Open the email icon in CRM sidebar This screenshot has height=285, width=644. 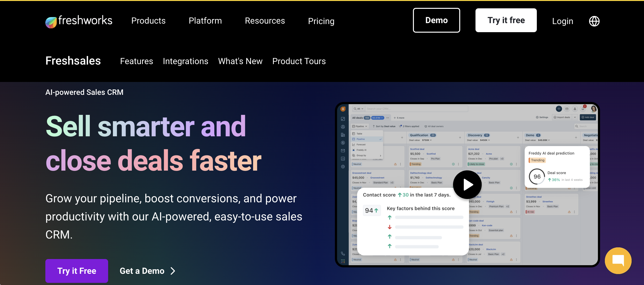pyautogui.click(x=343, y=151)
